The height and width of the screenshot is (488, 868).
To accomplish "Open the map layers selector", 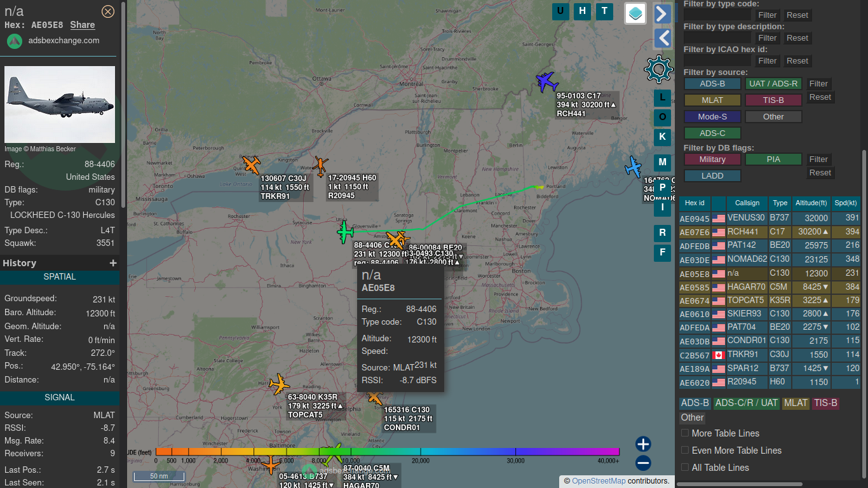I will [635, 13].
